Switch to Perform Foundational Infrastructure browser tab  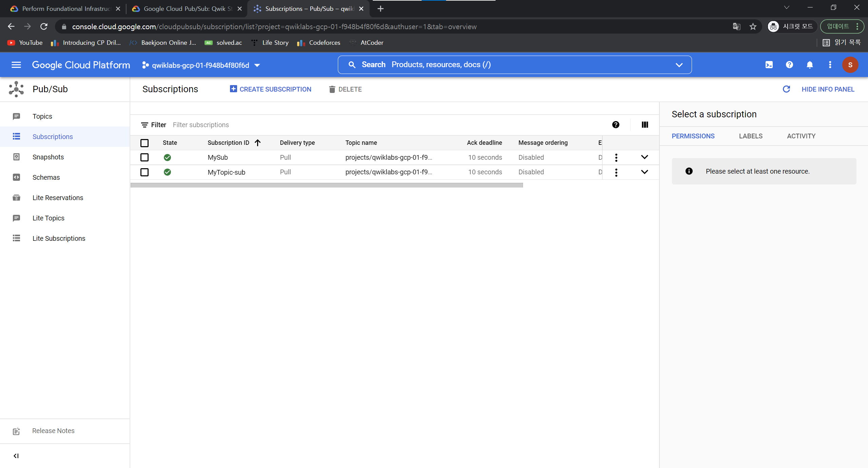(65, 9)
